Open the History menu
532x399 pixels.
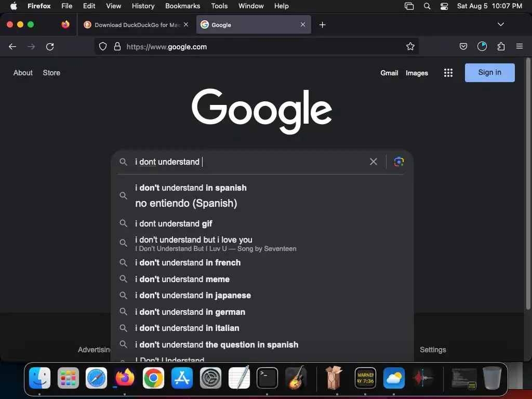click(x=143, y=6)
